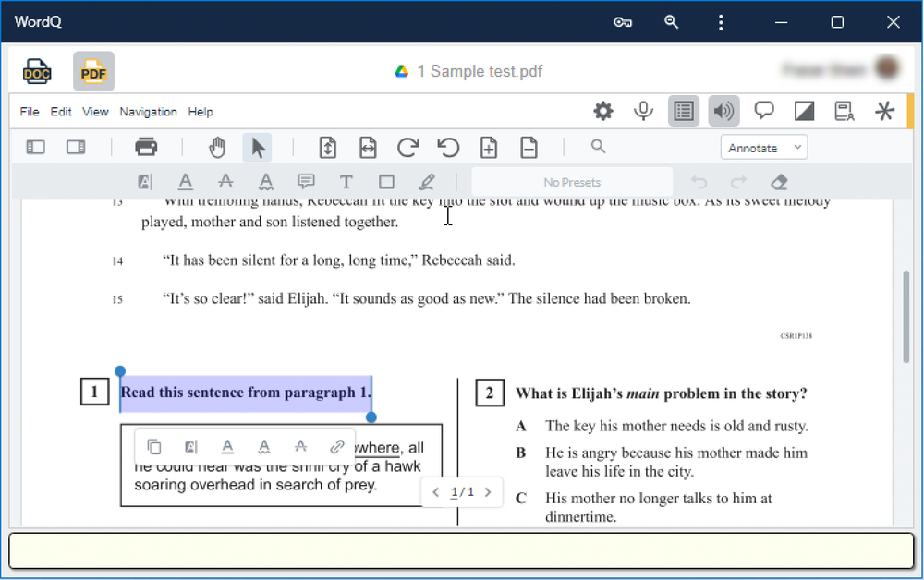Open the settings gear options
The image size is (924, 580).
click(x=603, y=111)
